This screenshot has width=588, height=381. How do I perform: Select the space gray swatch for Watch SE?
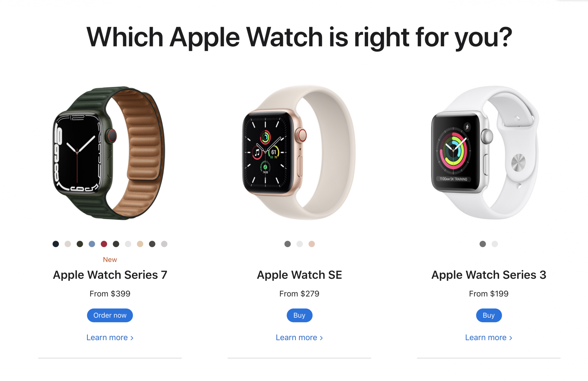288,244
